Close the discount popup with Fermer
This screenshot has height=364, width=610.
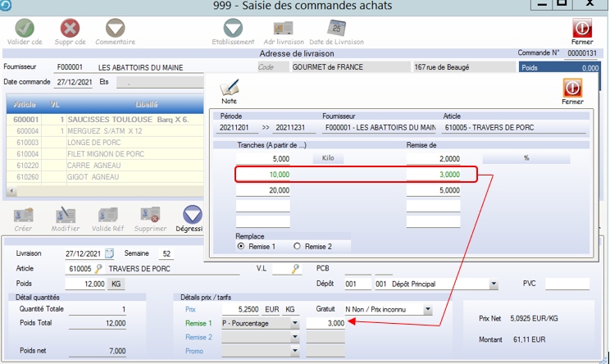[x=572, y=87]
